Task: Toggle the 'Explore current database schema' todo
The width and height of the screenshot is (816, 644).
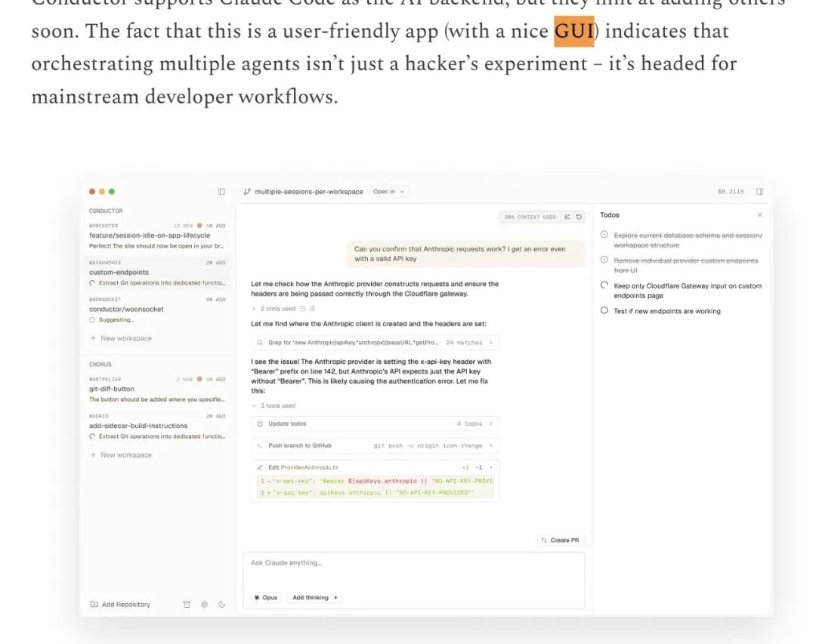Action: click(x=604, y=235)
